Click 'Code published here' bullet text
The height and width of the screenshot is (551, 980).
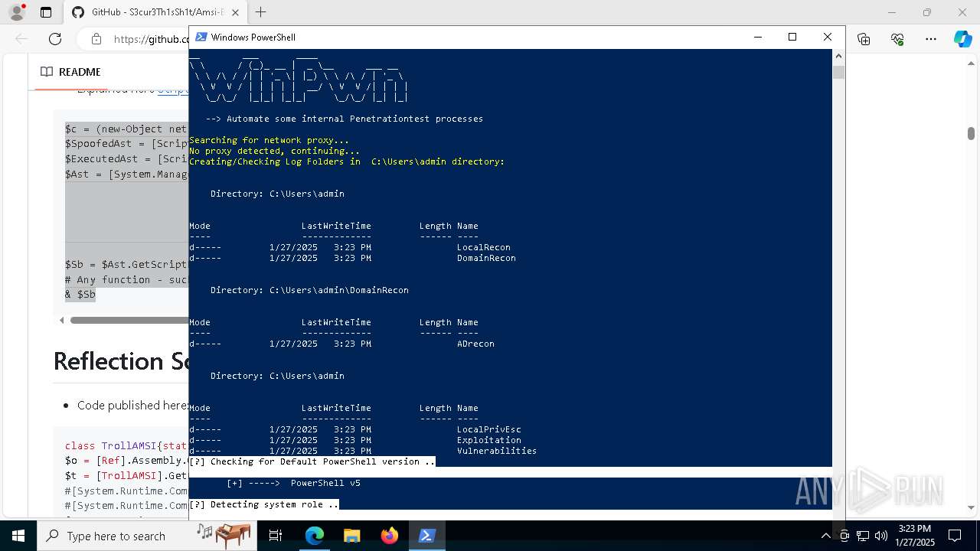pos(132,406)
